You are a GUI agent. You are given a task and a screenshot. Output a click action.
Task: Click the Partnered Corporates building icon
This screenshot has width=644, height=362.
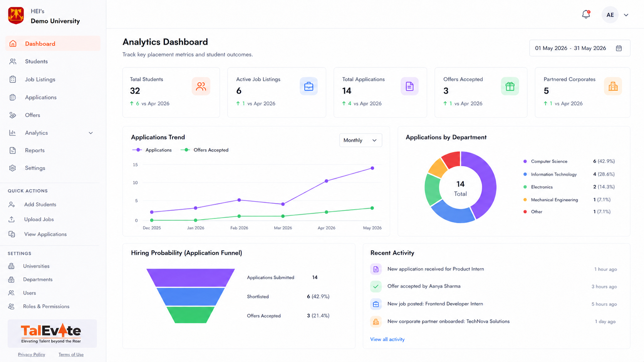tap(613, 86)
